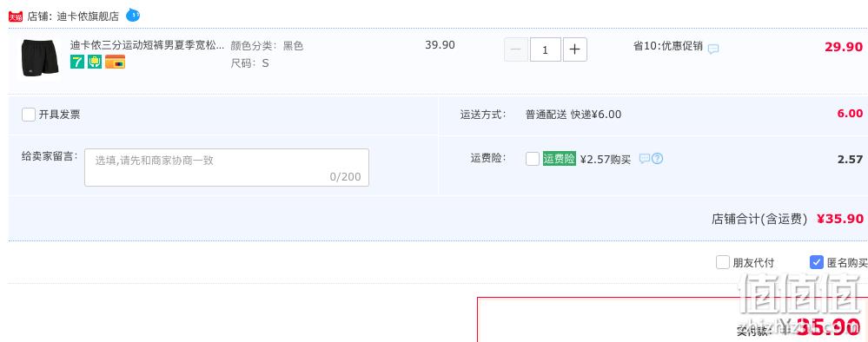Open the 迪卡侬旗舰店 store link

click(88, 16)
